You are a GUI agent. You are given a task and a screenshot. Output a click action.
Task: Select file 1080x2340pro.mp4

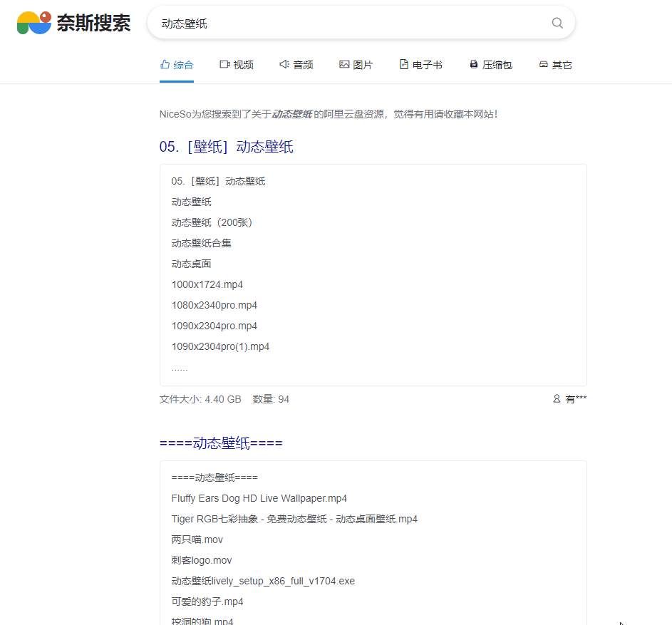(x=214, y=305)
